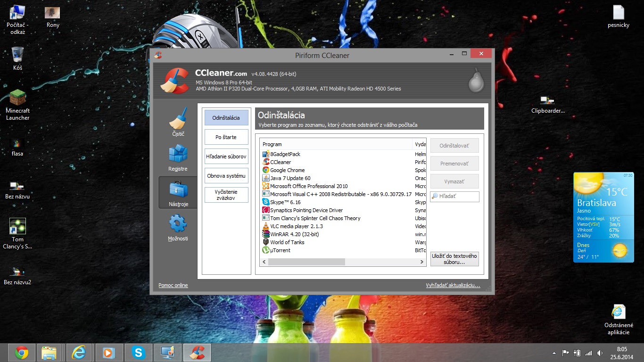Select the pesnicky file on the desktop

619,16
